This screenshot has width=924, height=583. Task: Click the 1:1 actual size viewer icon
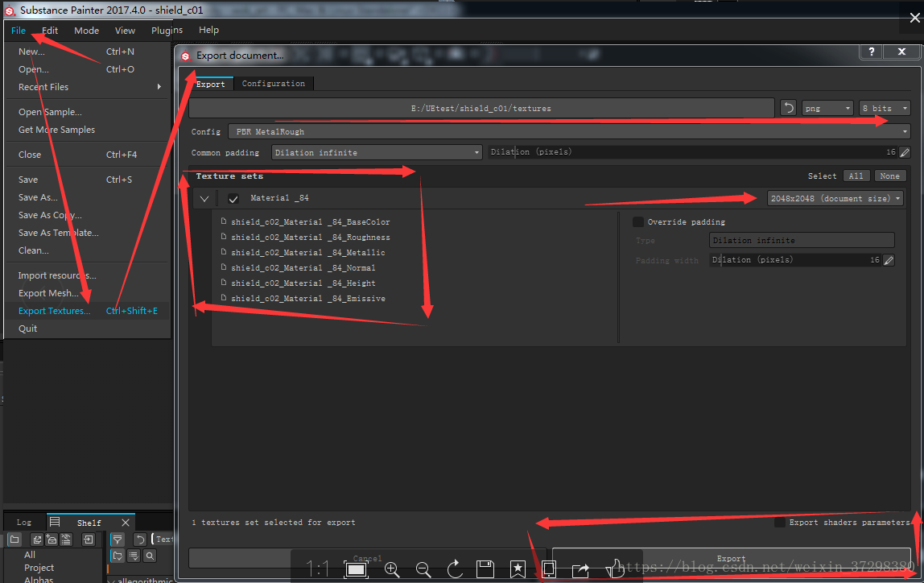[x=318, y=569]
